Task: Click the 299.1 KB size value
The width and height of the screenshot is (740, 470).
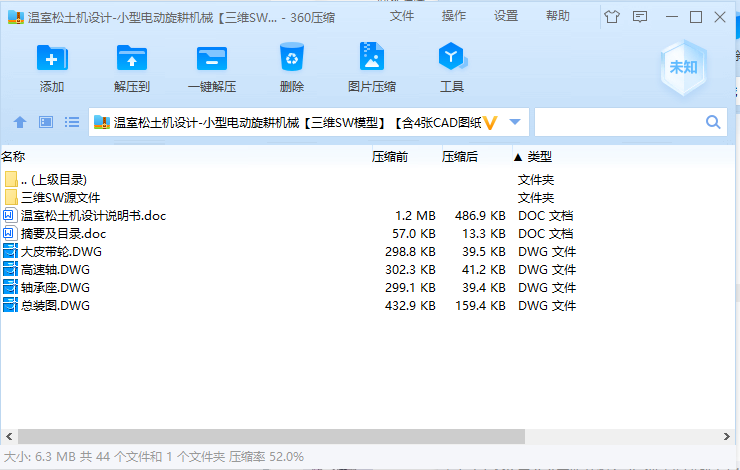Action: click(410, 287)
